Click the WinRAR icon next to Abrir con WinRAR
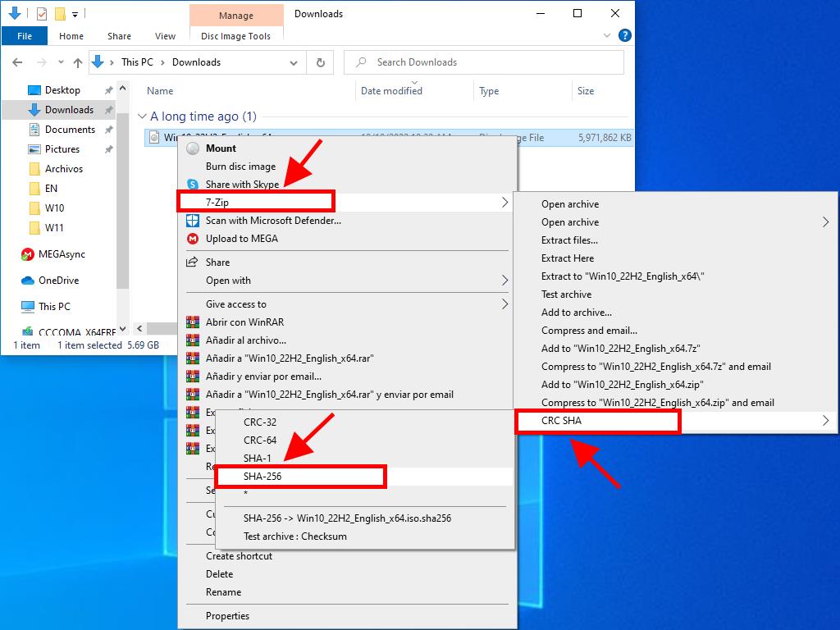 193,322
